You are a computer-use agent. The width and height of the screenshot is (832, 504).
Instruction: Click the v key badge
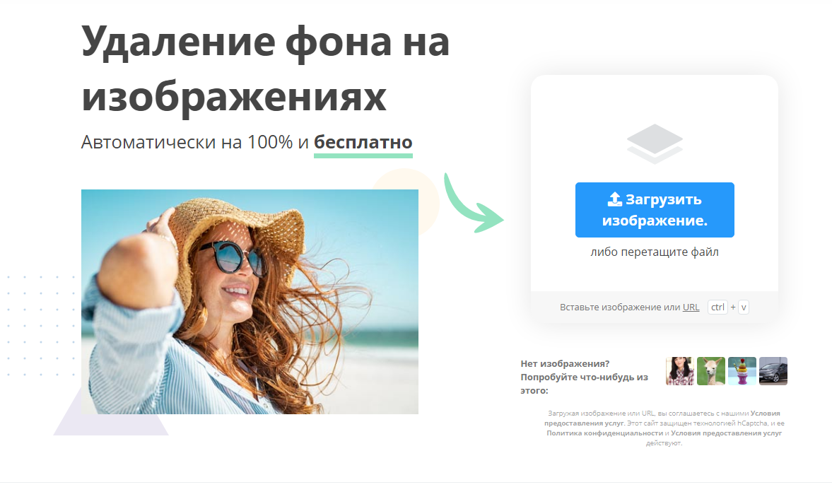pos(744,307)
